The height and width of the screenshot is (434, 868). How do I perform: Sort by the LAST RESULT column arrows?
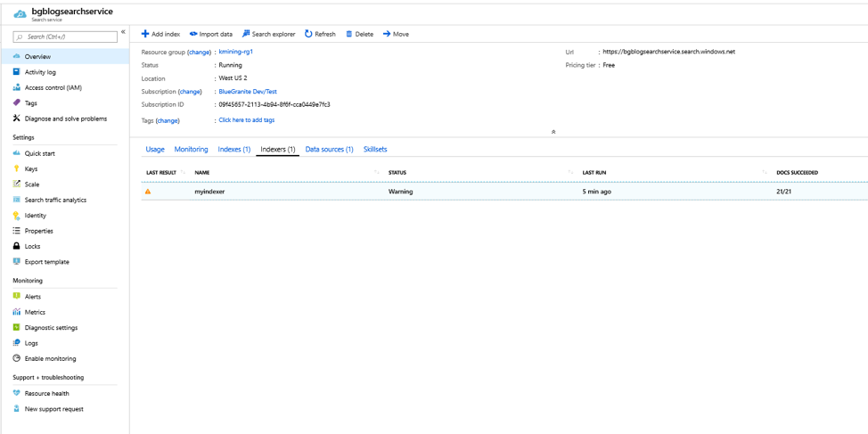[184, 173]
